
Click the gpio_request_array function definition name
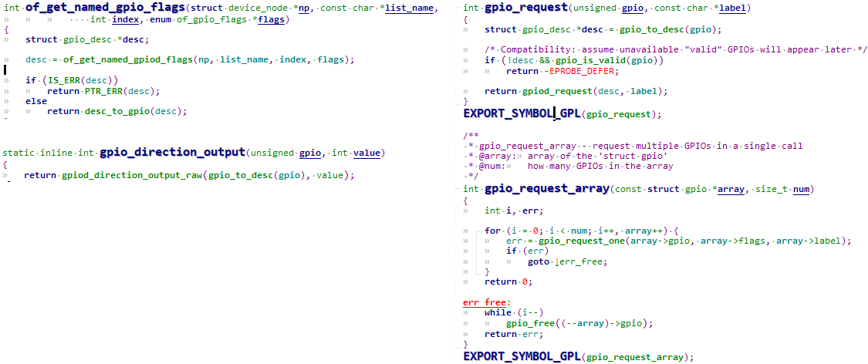tap(548, 189)
